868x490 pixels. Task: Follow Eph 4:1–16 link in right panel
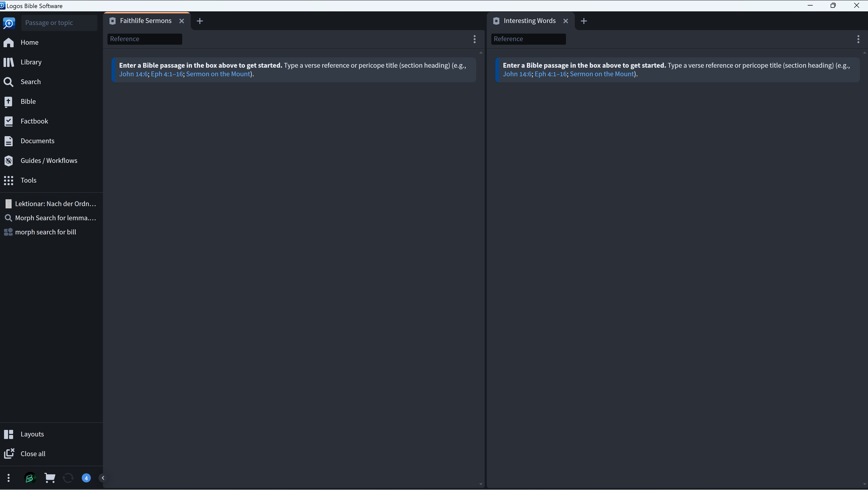click(x=551, y=74)
